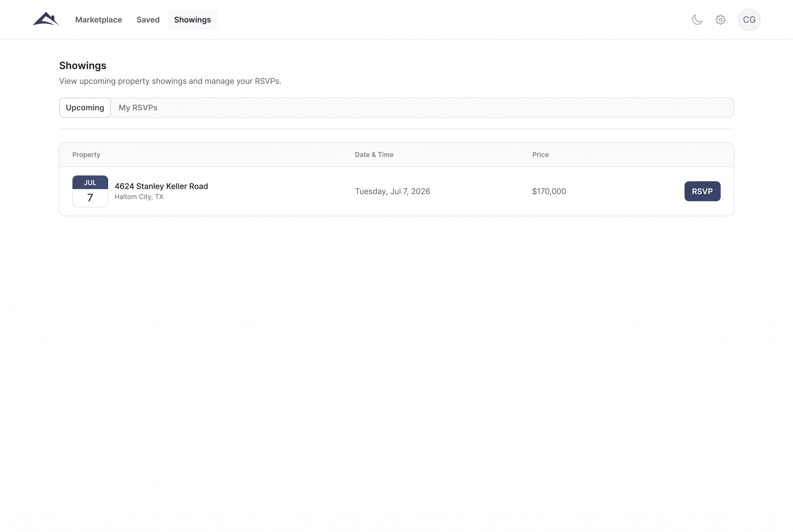Go to Marketplace nav item
This screenshot has width=793, height=532.
tap(98, 20)
